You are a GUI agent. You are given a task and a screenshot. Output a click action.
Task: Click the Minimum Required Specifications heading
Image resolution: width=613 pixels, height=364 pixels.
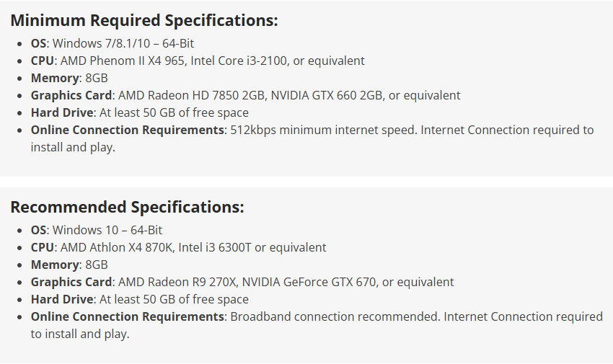pyautogui.click(x=144, y=20)
